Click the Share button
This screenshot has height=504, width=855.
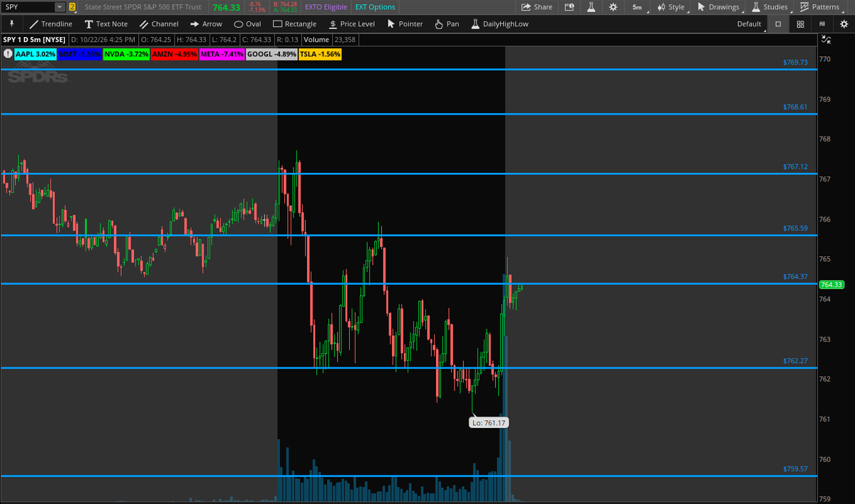(537, 7)
